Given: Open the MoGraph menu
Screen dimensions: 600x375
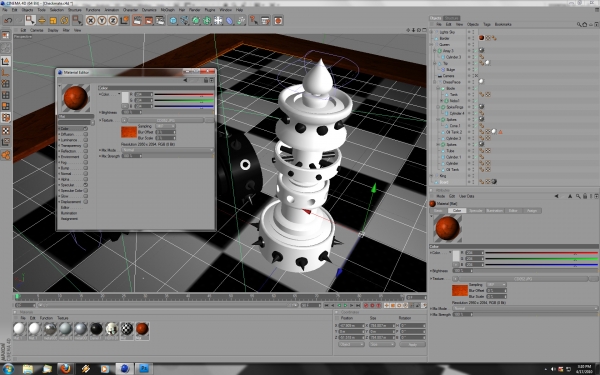Looking at the screenshot, I should pyautogui.click(x=168, y=10).
